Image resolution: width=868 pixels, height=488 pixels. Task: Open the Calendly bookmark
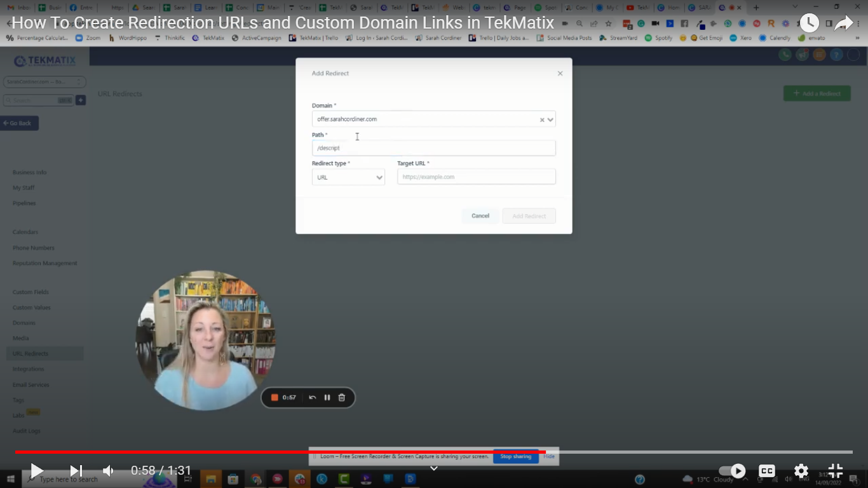point(775,38)
